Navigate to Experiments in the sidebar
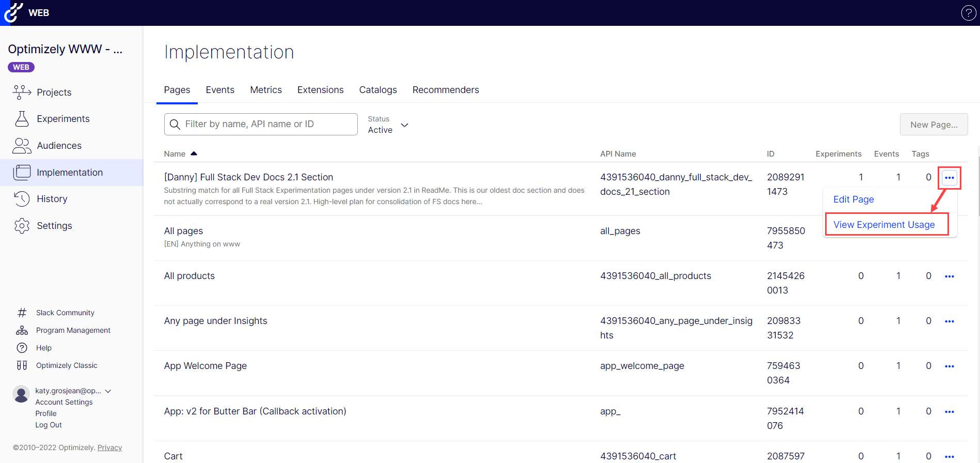The height and width of the screenshot is (463, 980). pyautogui.click(x=63, y=119)
